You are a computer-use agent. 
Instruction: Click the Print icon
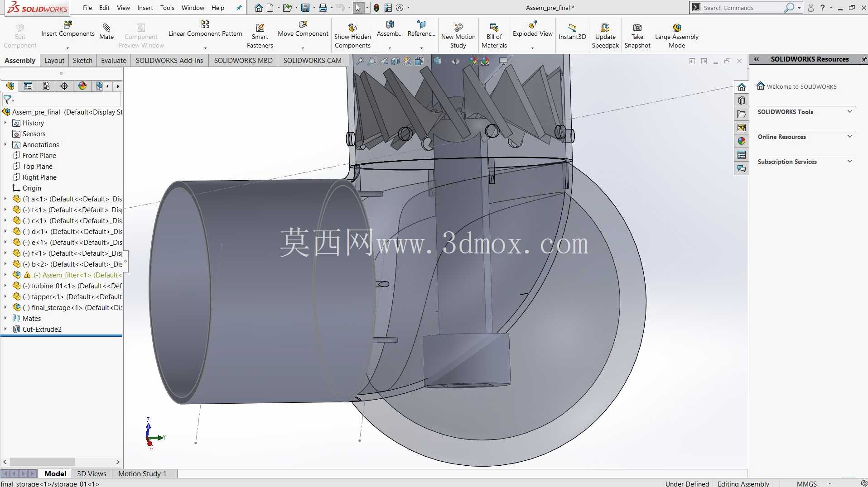pos(323,8)
